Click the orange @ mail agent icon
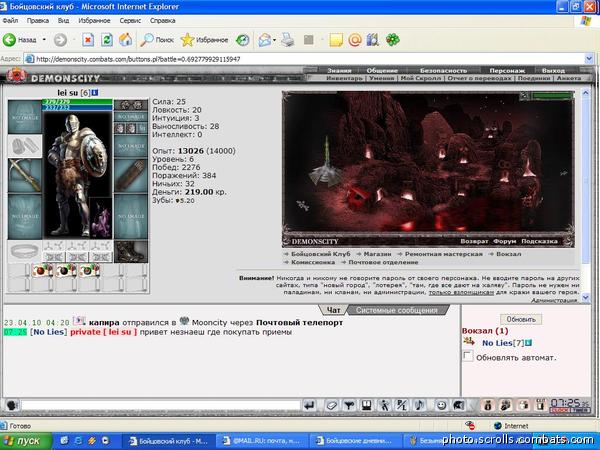This screenshot has height=450, width=600. coord(355,39)
